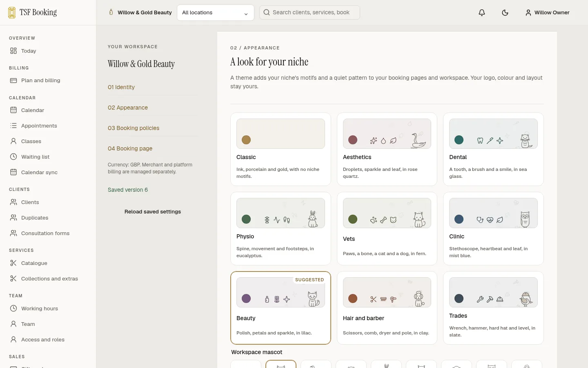This screenshot has width=588, height=368.
Task: Toggle dark mode moon icon
Action: (505, 13)
